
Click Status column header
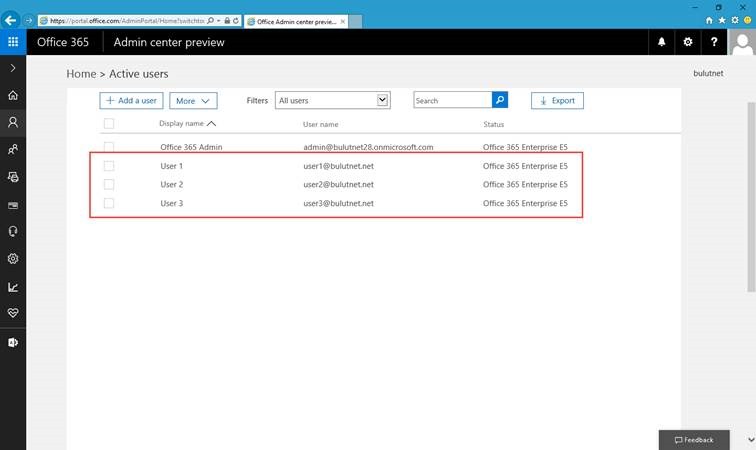click(x=494, y=124)
